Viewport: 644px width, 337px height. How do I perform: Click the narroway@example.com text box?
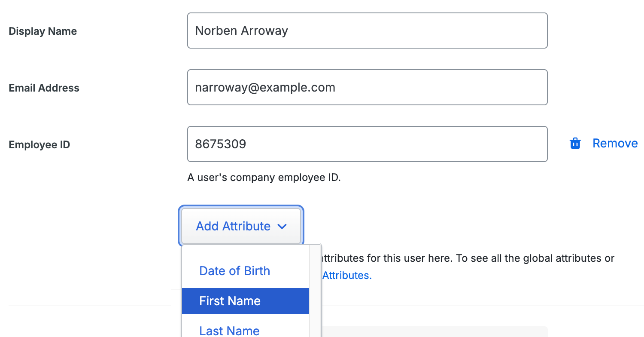coord(367,87)
